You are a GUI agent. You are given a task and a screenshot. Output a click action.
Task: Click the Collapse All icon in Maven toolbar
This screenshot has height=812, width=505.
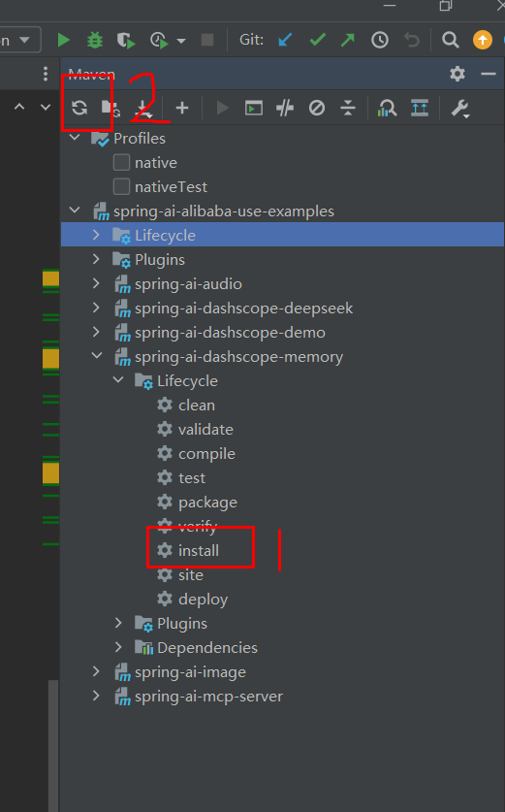coord(348,108)
